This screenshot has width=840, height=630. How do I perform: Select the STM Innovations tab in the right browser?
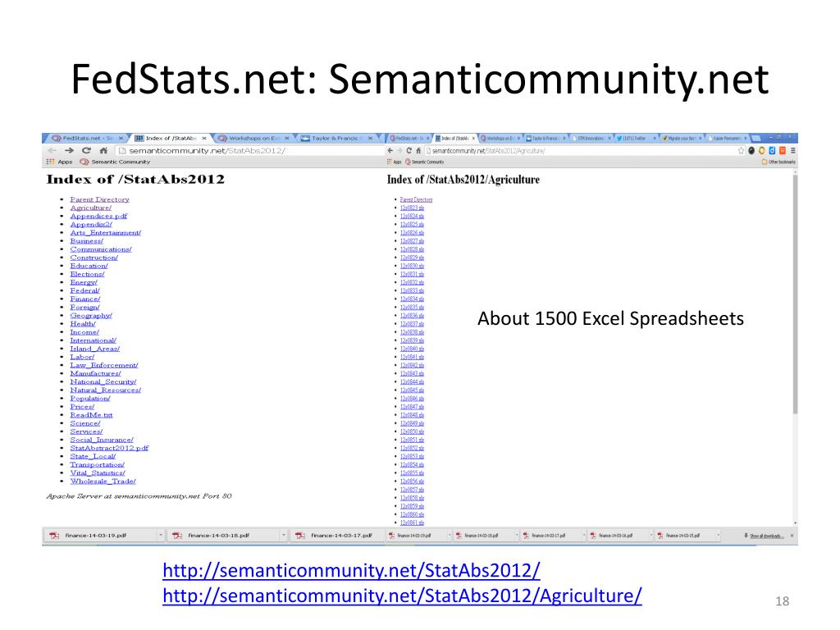pyautogui.click(x=591, y=138)
